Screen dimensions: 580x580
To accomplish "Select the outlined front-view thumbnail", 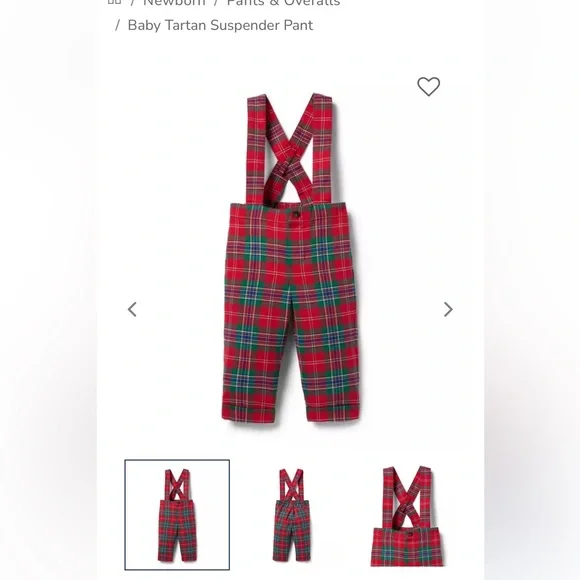I will (177, 515).
